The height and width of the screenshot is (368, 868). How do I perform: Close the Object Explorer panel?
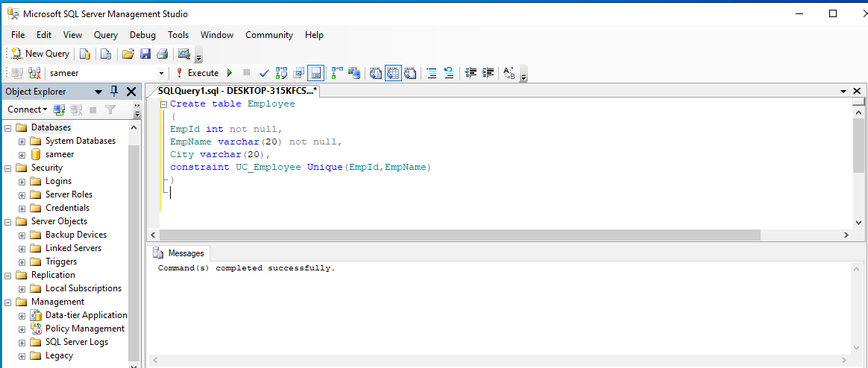tap(131, 92)
